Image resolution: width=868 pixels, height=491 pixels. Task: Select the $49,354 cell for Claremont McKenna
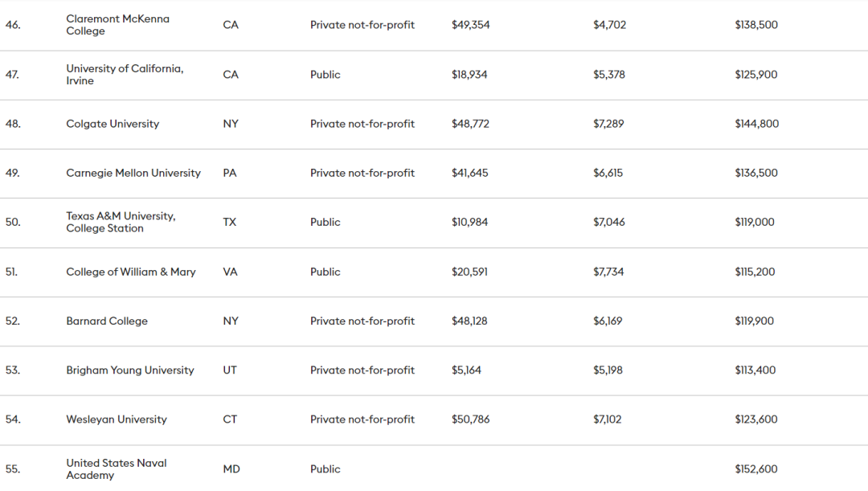(471, 25)
